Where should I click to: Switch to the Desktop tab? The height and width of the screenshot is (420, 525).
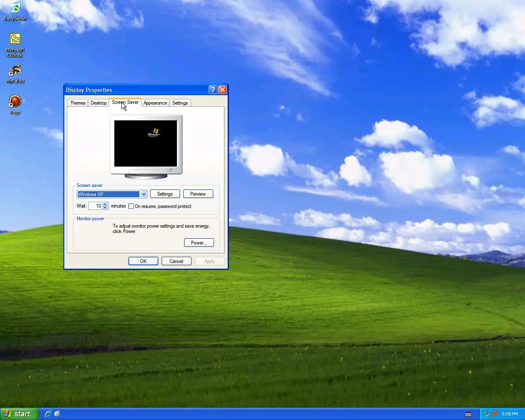pos(98,103)
